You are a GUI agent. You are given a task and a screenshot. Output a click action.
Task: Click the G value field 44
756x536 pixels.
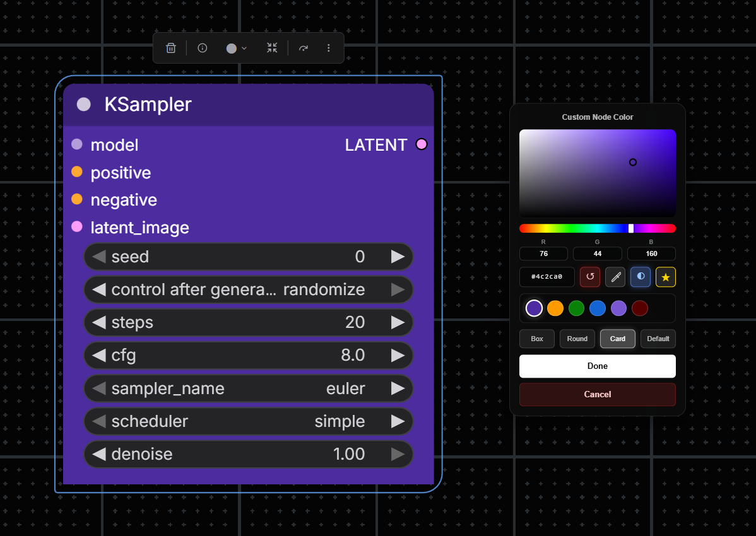[x=598, y=253]
